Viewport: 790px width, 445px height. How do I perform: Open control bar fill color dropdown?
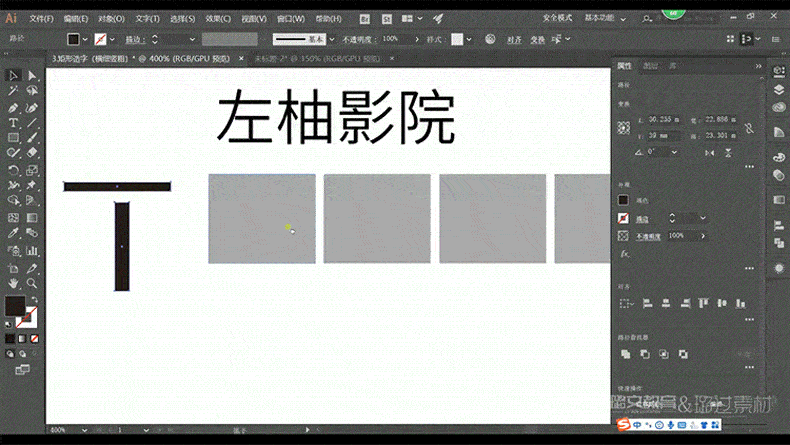click(x=85, y=39)
